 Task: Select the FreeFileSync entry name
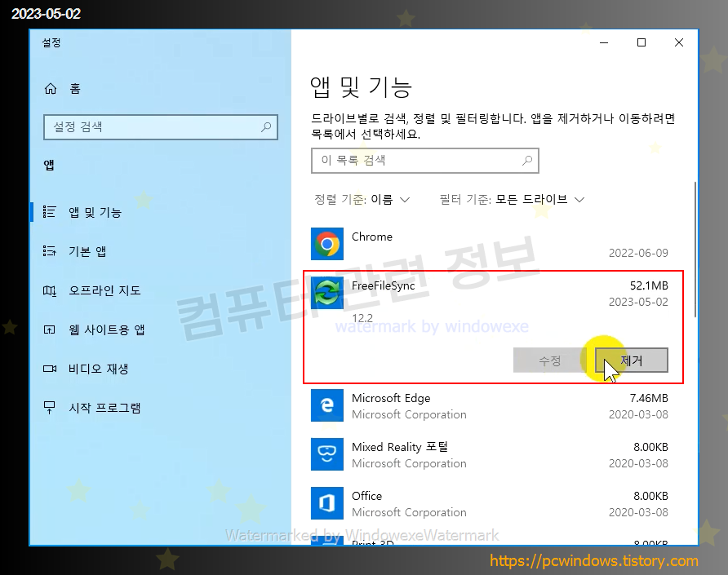point(383,285)
